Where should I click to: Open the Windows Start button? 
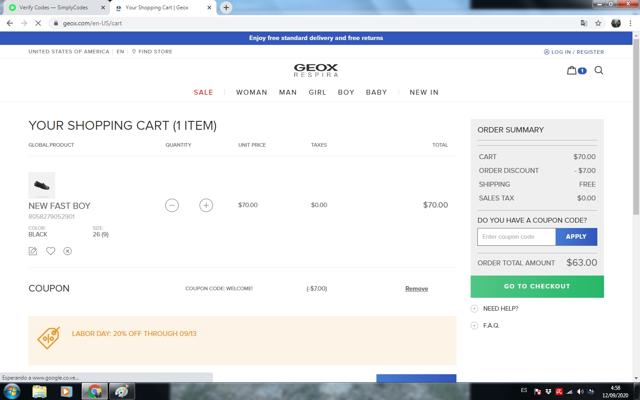point(11,392)
